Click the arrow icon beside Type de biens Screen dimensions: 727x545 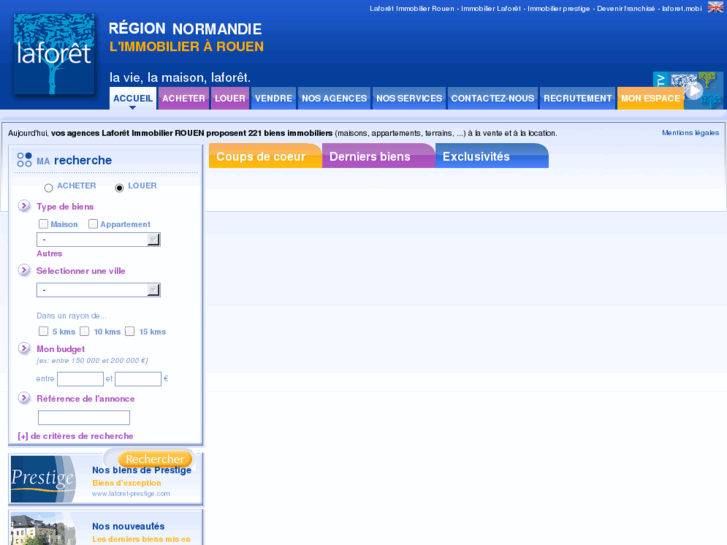(24, 206)
